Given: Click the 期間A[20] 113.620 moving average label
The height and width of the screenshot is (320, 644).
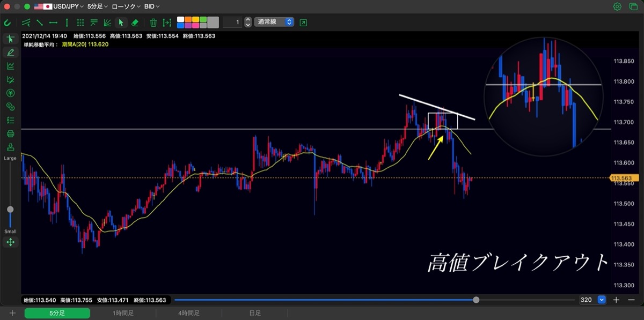Looking at the screenshot, I should [85, 44].
